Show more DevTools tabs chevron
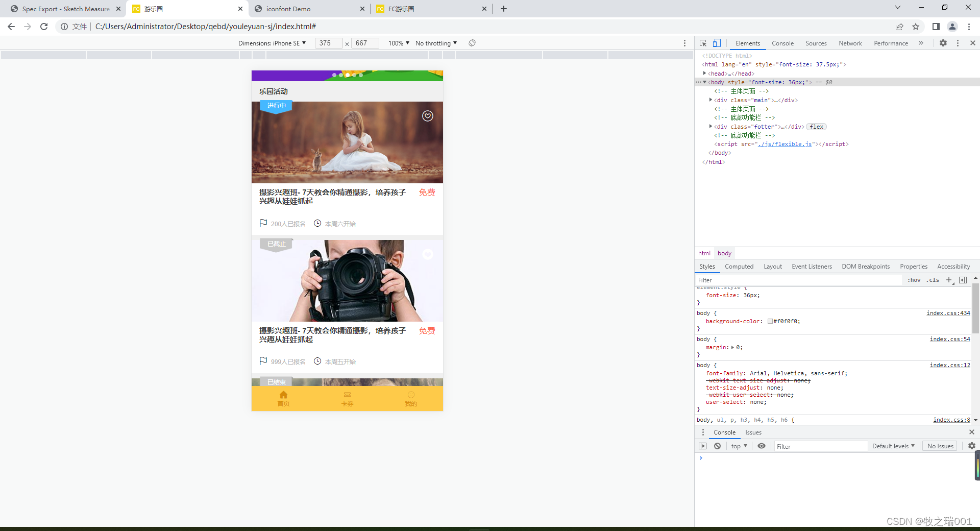The image size is (980, 531). pos(921,43)
